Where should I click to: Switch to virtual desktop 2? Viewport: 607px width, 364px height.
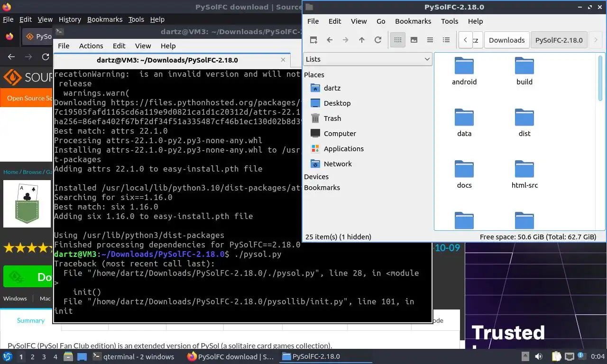point(32,356)
